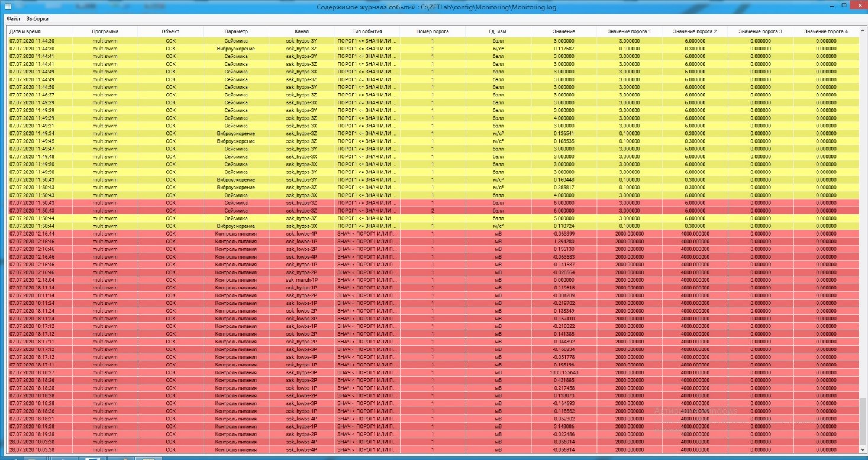The height and width of the screenshot is (460, 868).
Task: Click threshold number cell showing 2
Action: (433, 210)
